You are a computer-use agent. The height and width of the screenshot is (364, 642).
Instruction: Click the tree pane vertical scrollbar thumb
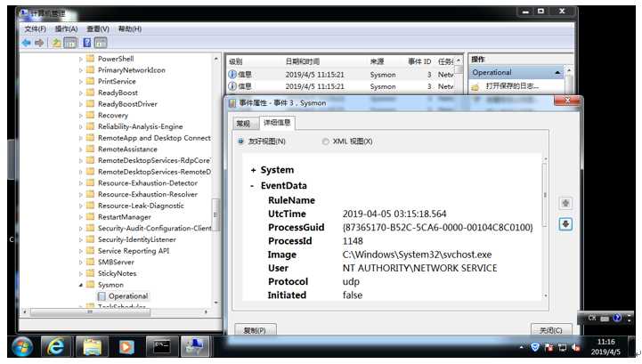tap(215, 214)
